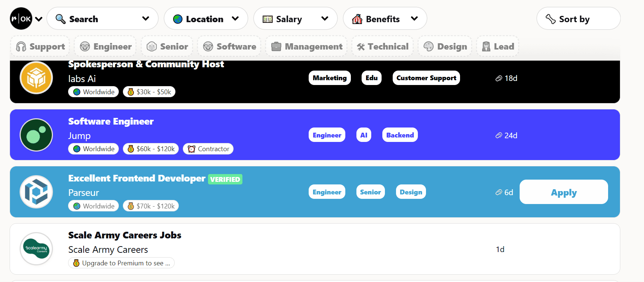Click the globe icon in Location filter
Screen dimensions: 644x282
pos(178,19)
